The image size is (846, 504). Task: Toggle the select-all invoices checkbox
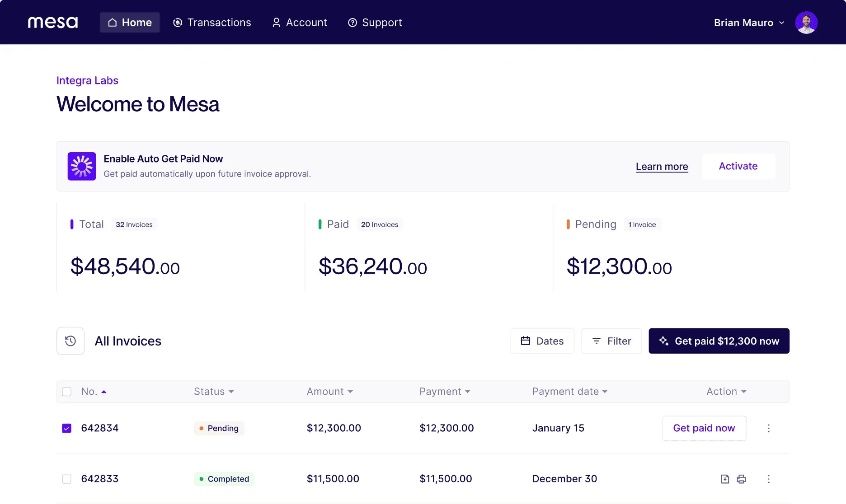(x=66, y=392)
